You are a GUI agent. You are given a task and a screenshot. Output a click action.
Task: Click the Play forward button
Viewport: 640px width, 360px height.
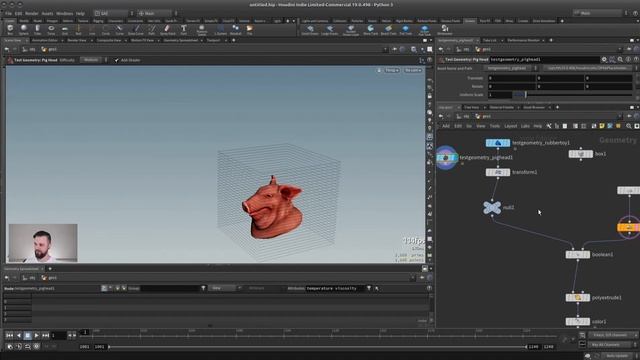(37, 335)
